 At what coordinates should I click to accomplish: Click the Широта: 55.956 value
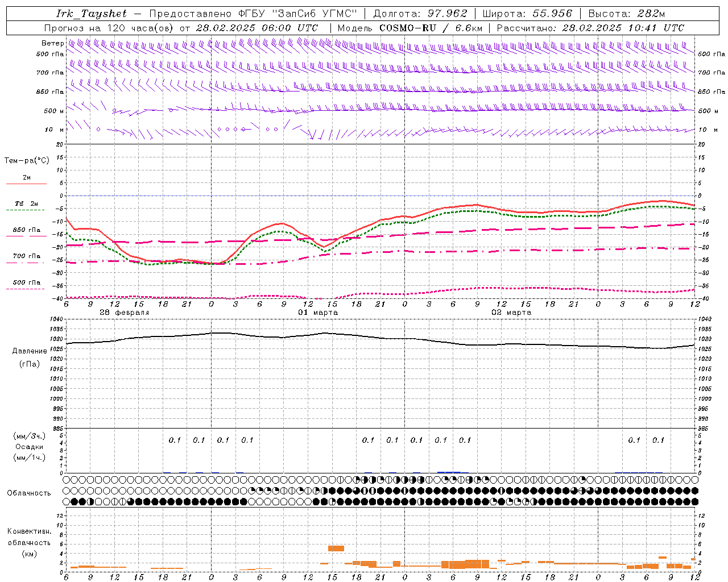[x=527, y=14]
